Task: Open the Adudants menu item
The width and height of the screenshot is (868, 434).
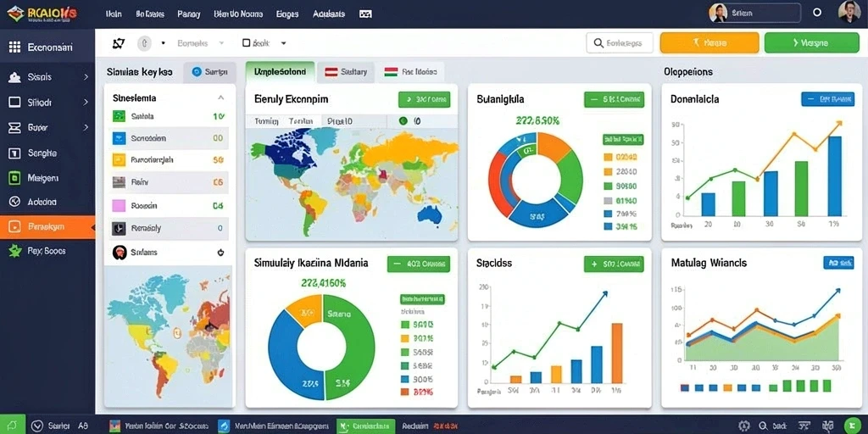Action: coord(329,14)
